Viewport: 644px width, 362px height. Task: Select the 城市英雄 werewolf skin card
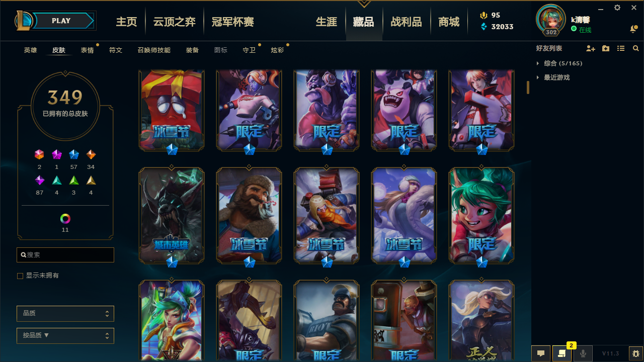tap(172, 216)
